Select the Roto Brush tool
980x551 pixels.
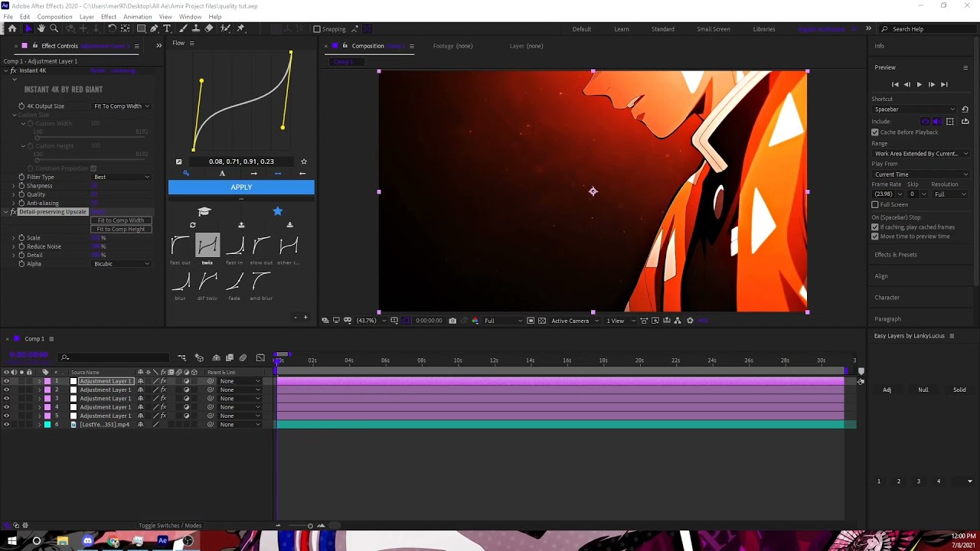[x=225, y=28]
